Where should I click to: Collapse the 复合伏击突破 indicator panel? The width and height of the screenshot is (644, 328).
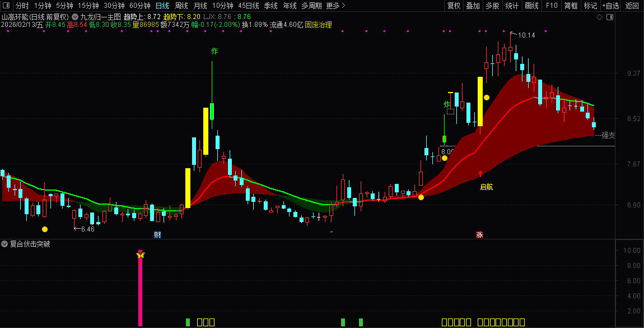4,244
